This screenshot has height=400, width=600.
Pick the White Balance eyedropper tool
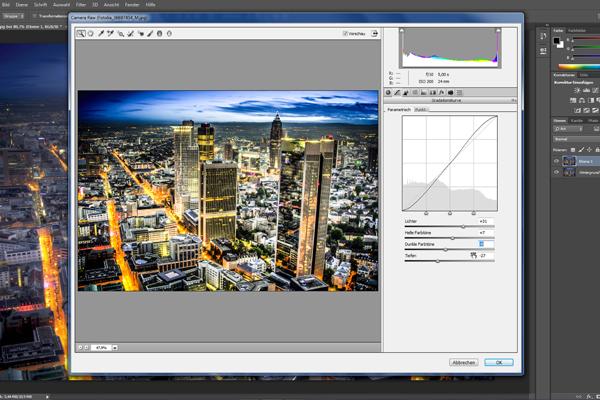pos(100,33)
